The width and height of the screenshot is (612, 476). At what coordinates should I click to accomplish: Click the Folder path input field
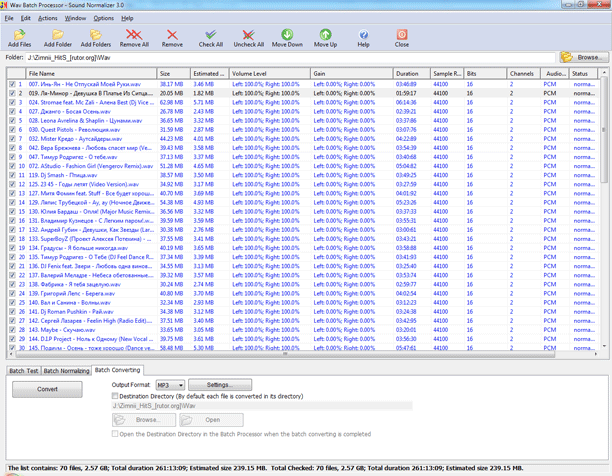tap(290, 58)
